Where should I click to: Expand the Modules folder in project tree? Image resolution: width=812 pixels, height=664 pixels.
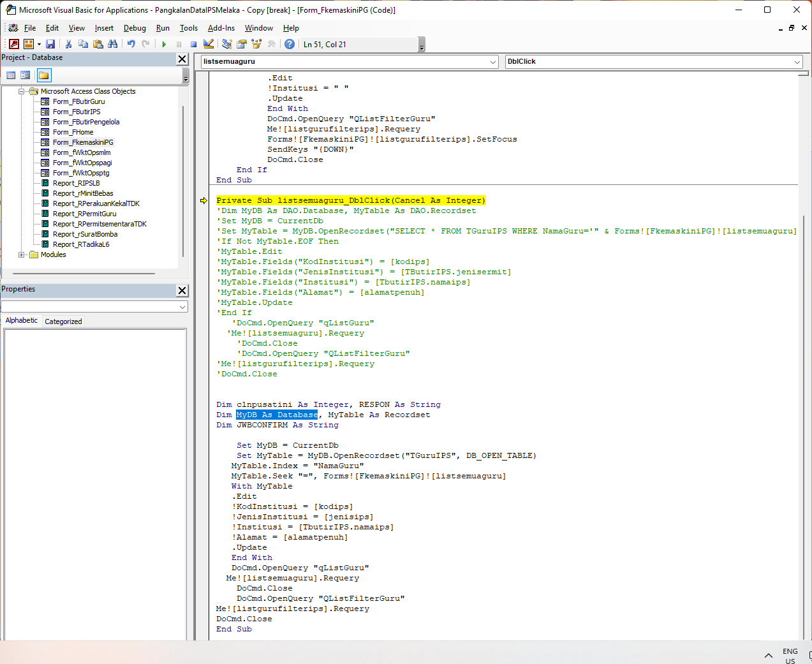[22, 255]
